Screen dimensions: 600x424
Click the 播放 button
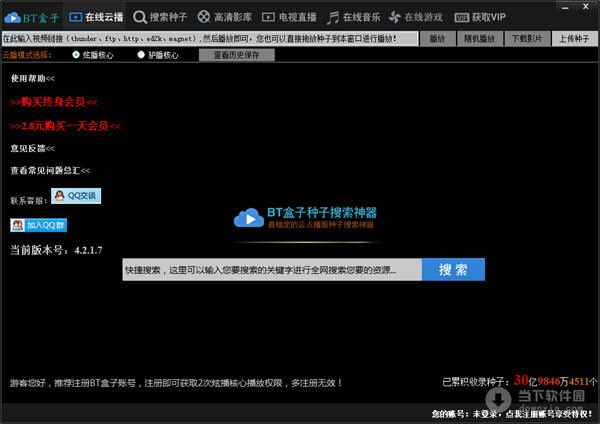(437, 39)
